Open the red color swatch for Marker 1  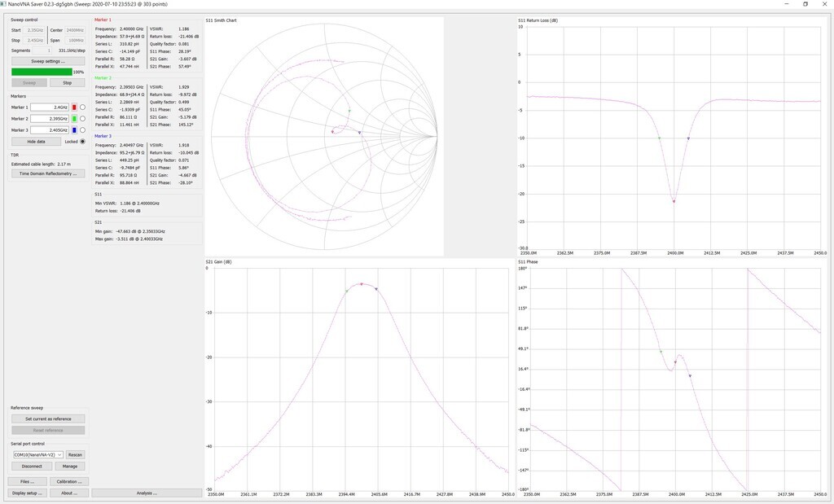(74, 107)
